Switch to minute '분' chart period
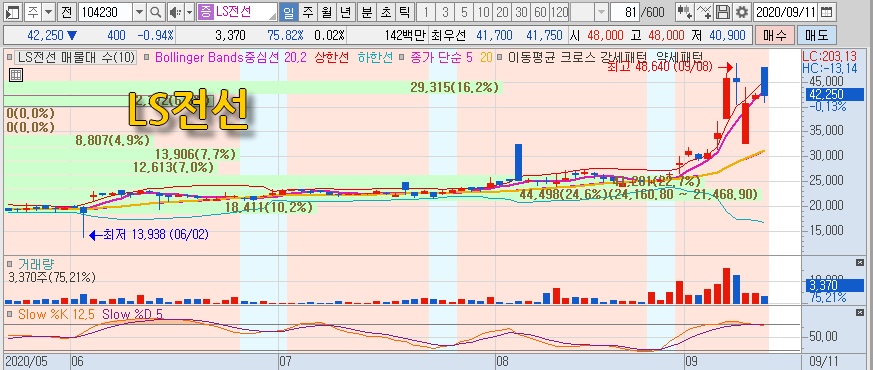Image resolution: width=873 pixels, height=370 pixels. 366,12
